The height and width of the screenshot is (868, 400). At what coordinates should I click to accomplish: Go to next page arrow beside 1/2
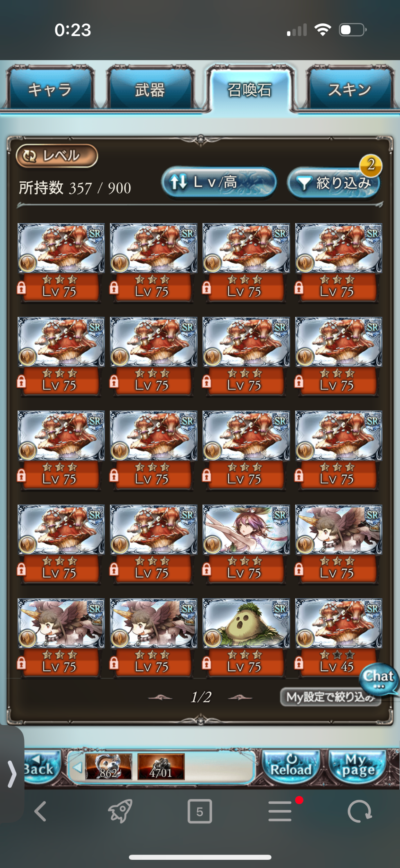(240, 697)
